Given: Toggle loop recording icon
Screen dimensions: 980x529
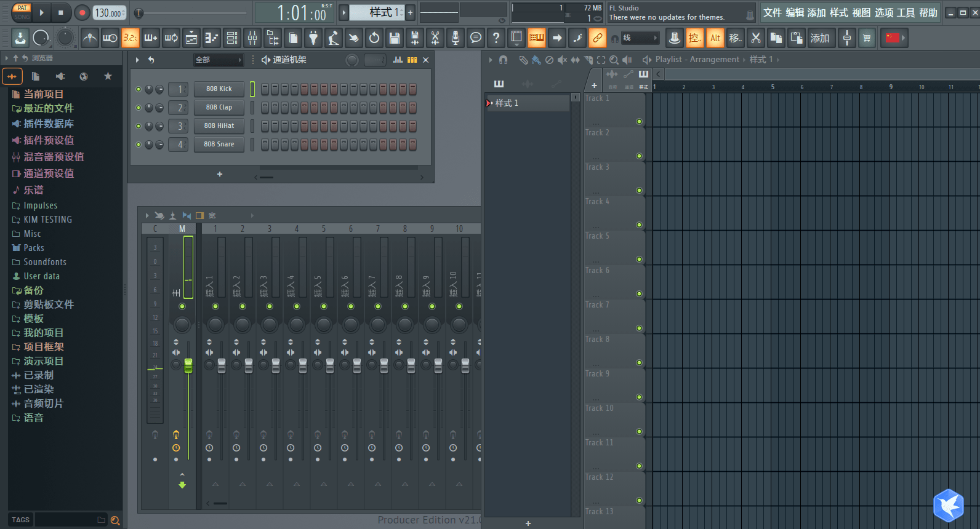Looking at the screenshot, I should pyautogui.click(x=171, y=38).
